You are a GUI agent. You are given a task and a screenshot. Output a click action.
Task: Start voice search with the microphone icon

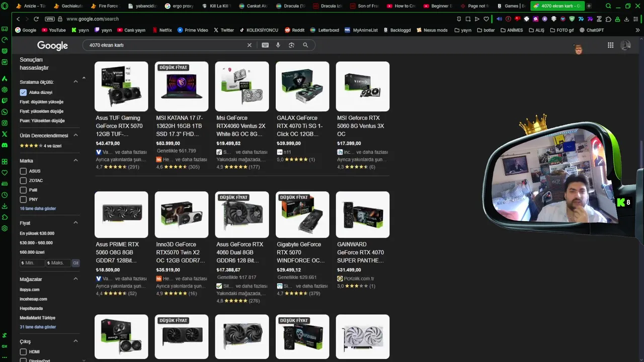click(x=278, y=45)
